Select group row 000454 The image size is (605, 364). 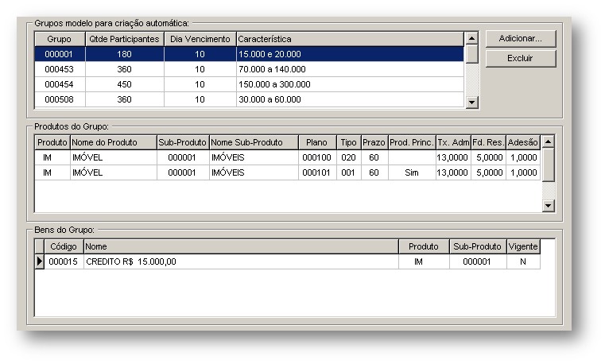(x=250, y=84)
